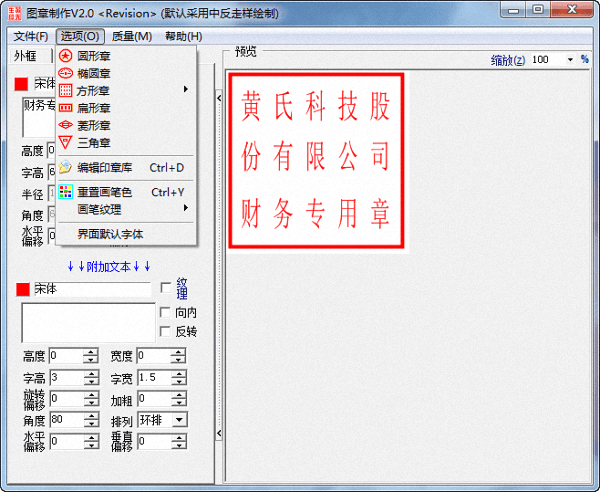This screenshot has height=492, width=600.
Task: Tick the 向内 checkbox
Action: point(166,312)
